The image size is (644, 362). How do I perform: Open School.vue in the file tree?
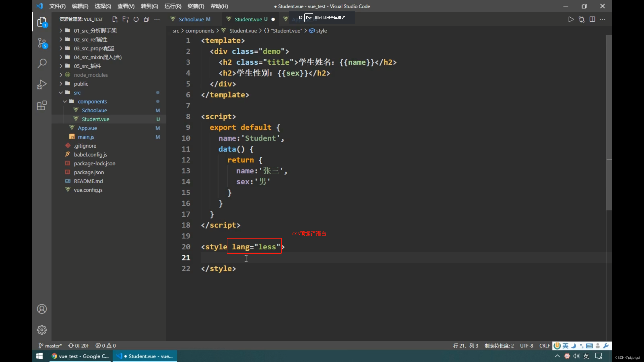[109, 110]
